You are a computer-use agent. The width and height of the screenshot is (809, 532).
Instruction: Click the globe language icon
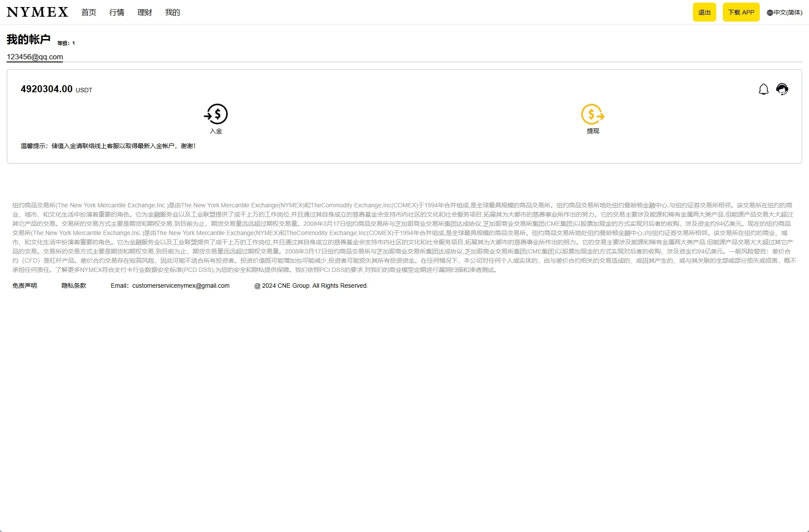(769, 12)
